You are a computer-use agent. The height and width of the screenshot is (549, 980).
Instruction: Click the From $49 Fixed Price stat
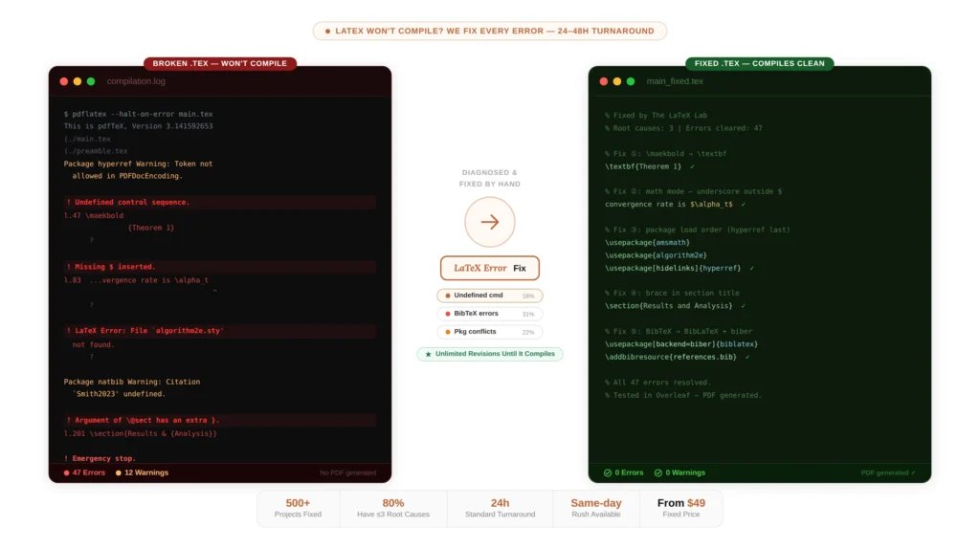pos(681,509)
